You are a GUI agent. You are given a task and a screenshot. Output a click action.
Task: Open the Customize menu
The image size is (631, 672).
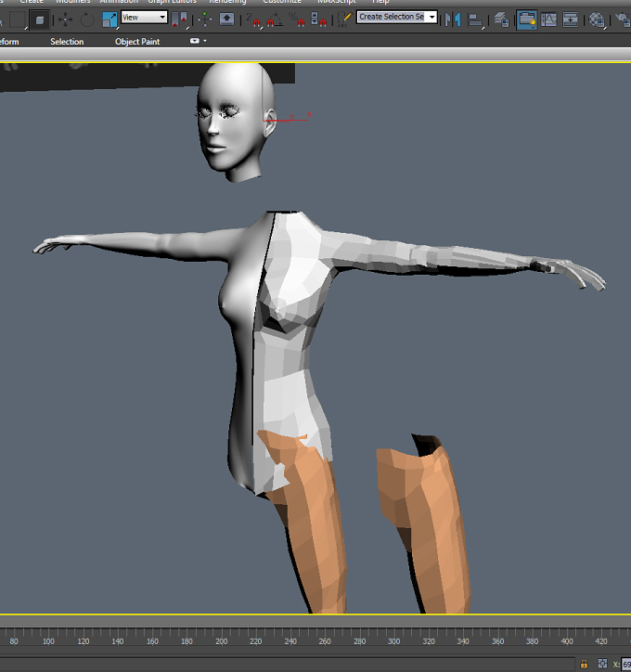pos(282,2)
